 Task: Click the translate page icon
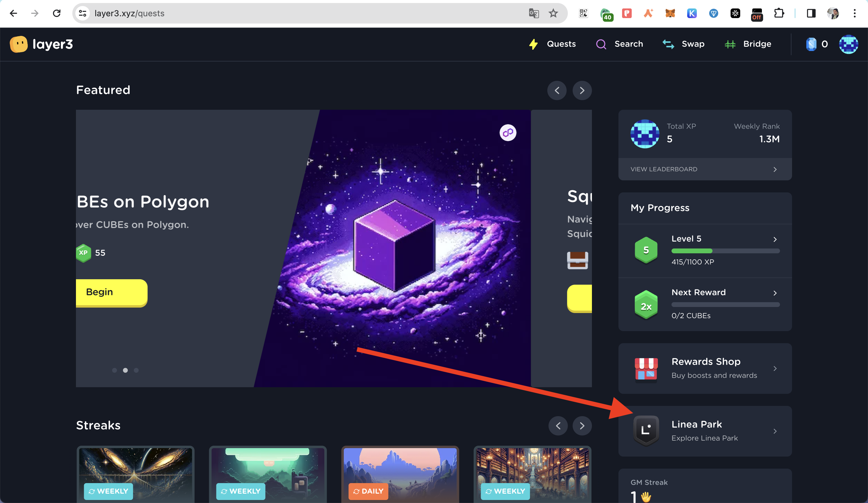[x=533, y=14]
